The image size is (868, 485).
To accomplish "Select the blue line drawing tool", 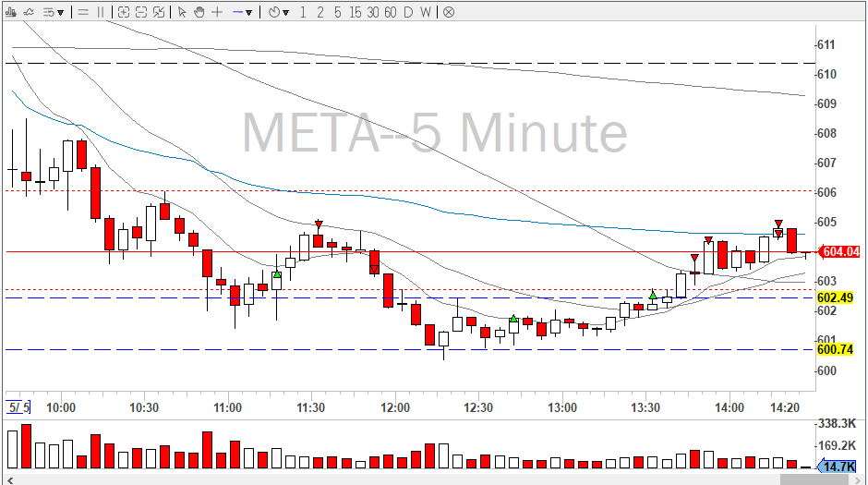I will [x=238, y=12].
